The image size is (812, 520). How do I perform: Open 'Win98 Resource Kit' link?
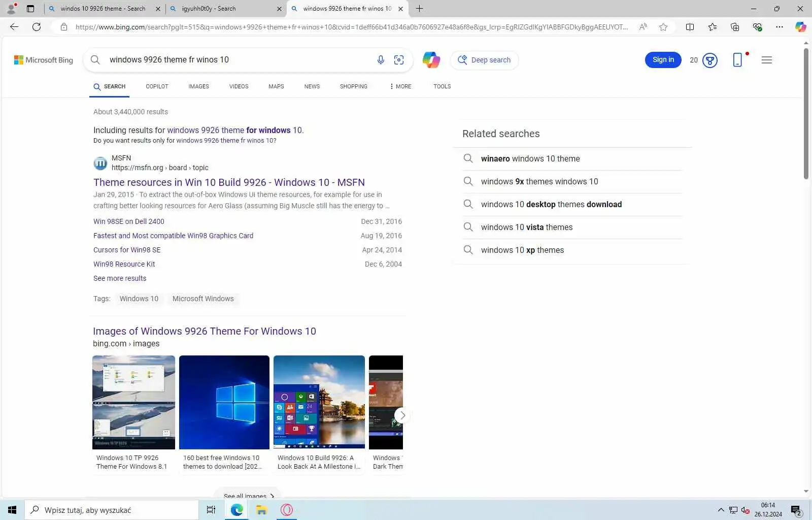coord(124,264)
